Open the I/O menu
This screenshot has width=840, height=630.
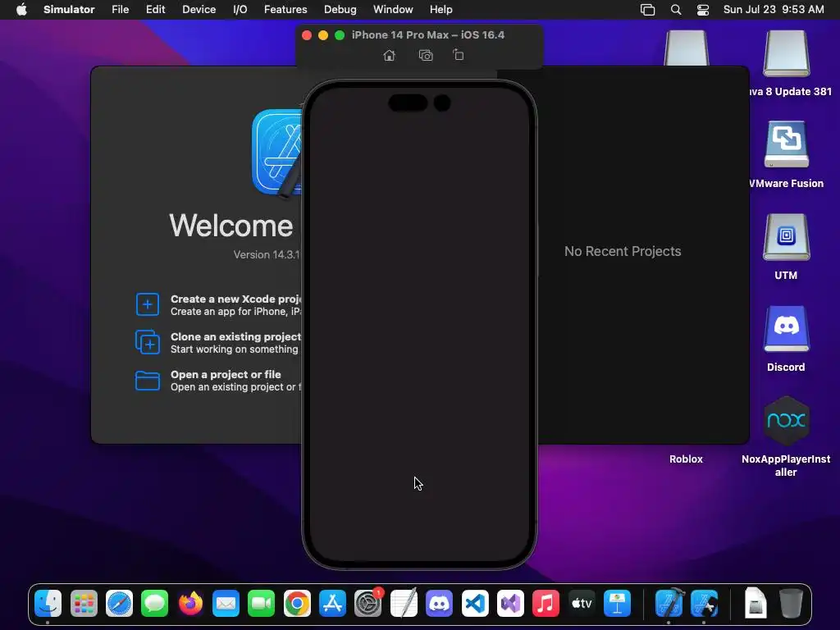[240, 10]
